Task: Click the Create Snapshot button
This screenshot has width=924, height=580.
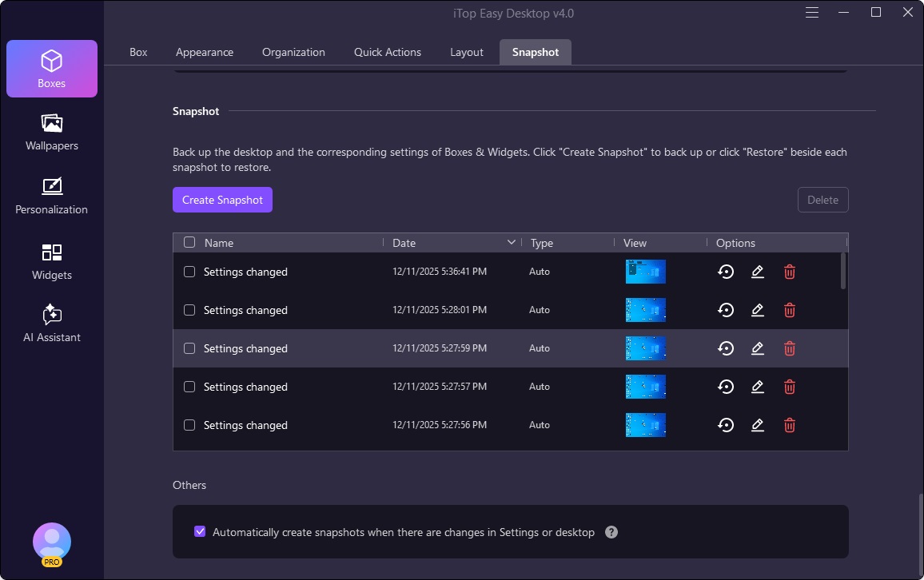Action: [222, 200]
